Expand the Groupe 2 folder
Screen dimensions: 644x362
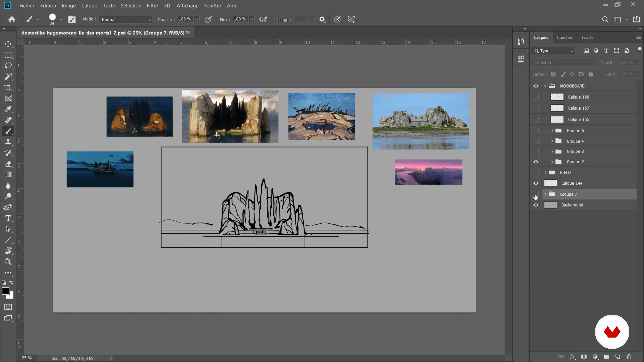552,162
